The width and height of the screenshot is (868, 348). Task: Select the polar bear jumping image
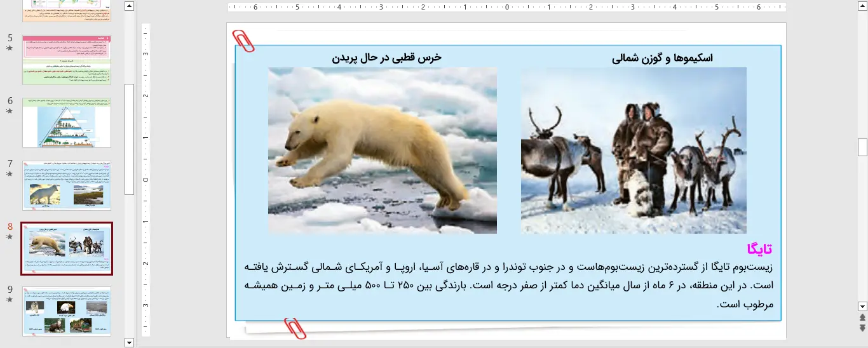pyautogui.click(x=383, y=151)
